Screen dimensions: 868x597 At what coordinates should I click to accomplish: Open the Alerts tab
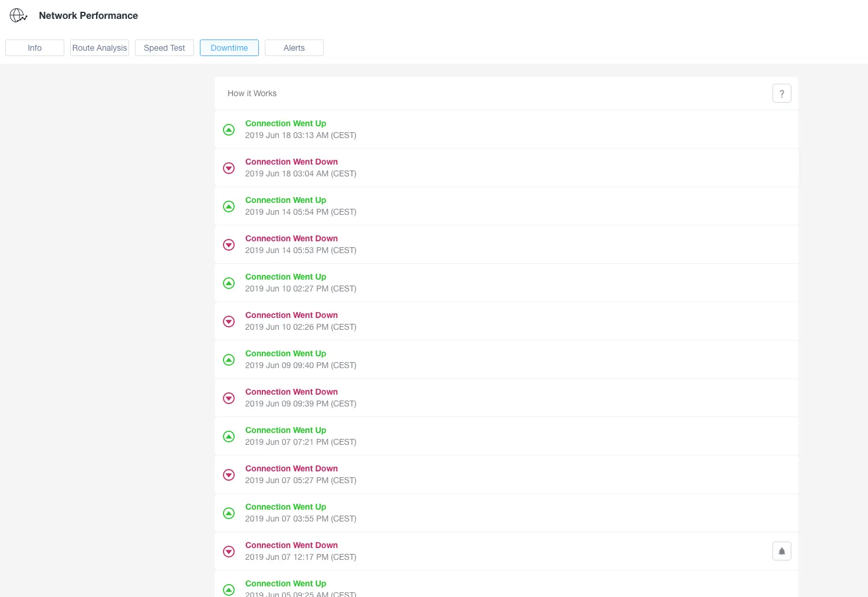tap(294, 48)
